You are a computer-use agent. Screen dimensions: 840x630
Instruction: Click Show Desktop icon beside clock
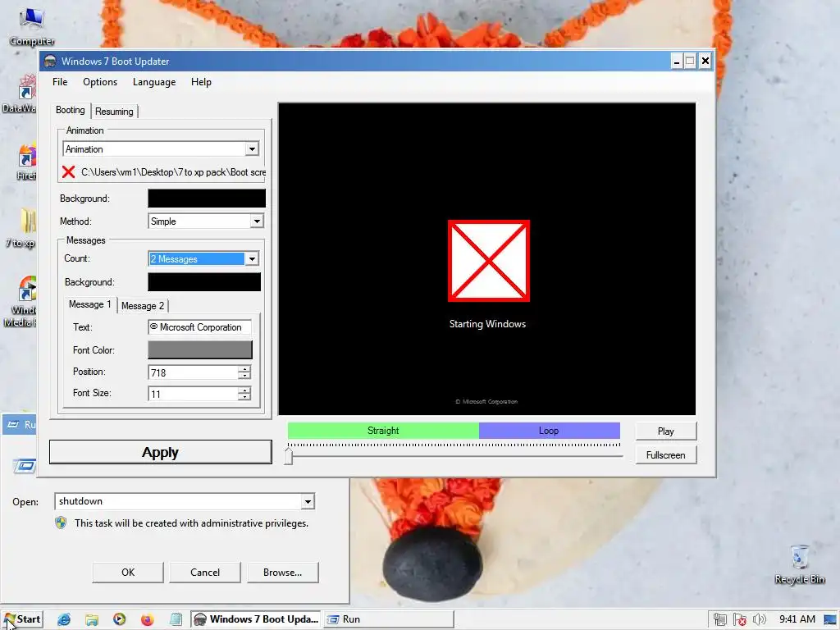(x=831, y=619)
